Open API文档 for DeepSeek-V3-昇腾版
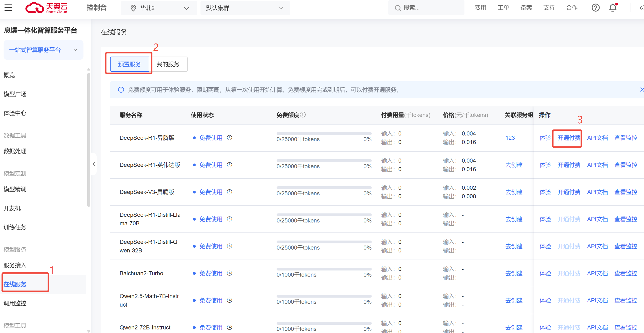The image size is (644, 333). pyautogui.click(x=597, y=192)
